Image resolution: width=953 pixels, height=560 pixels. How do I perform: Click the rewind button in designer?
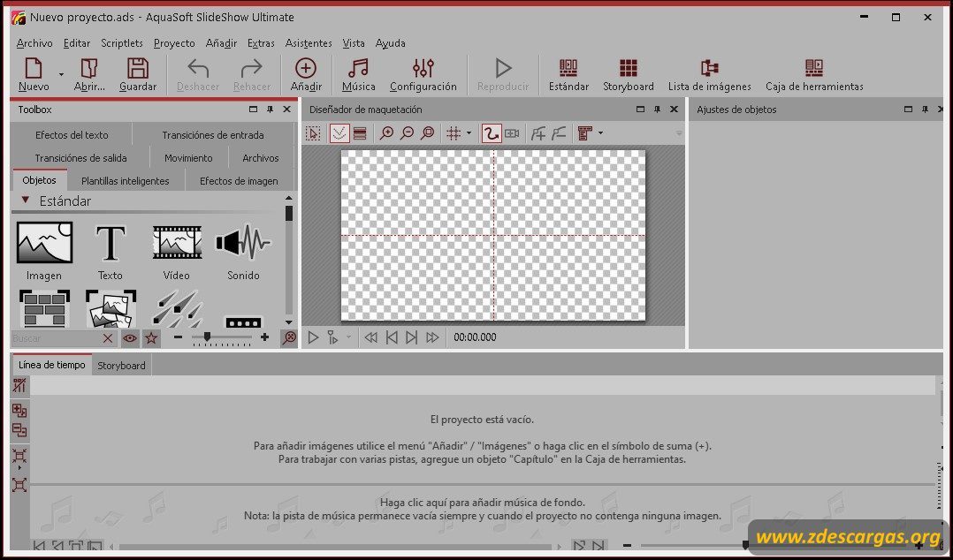click(x=370, y=337)
